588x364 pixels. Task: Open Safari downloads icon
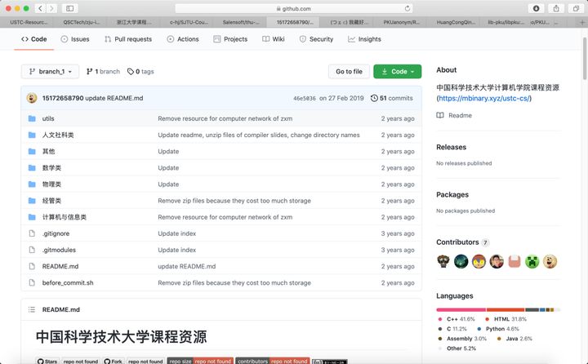537,8
